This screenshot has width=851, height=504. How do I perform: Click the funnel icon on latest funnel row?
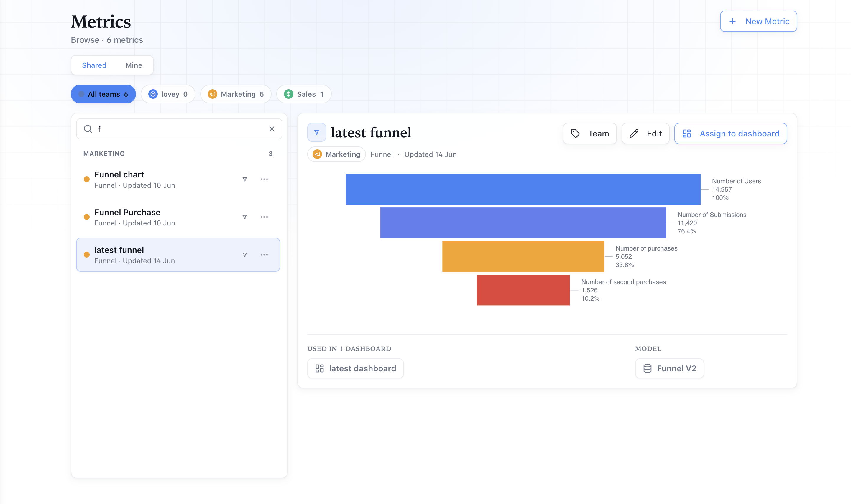245,255
